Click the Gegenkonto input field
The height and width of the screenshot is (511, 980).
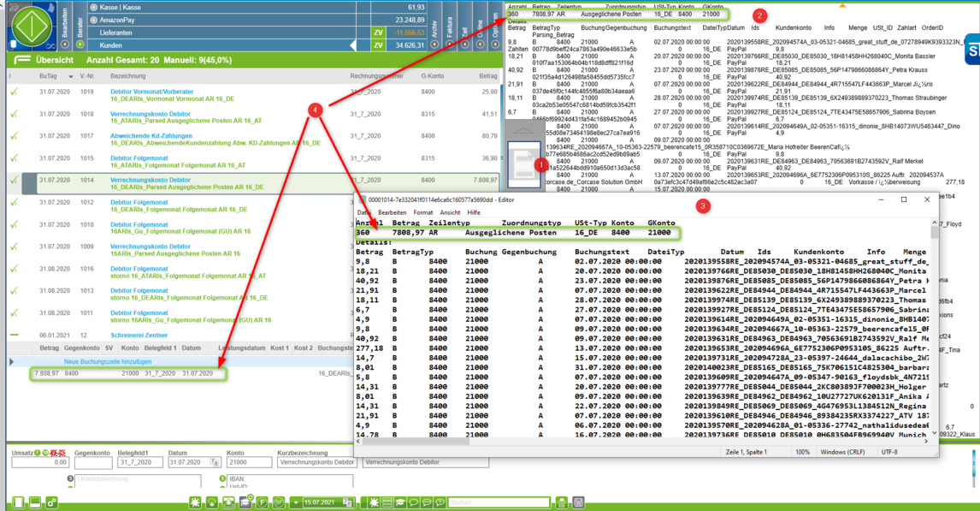point(93,463)
